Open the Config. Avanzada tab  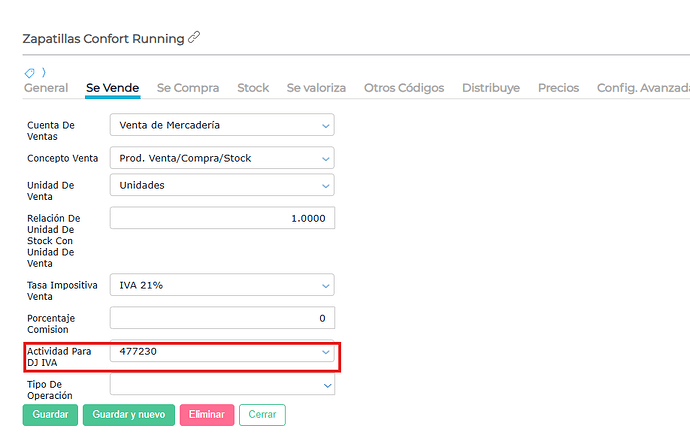click(x=643, y=88)
